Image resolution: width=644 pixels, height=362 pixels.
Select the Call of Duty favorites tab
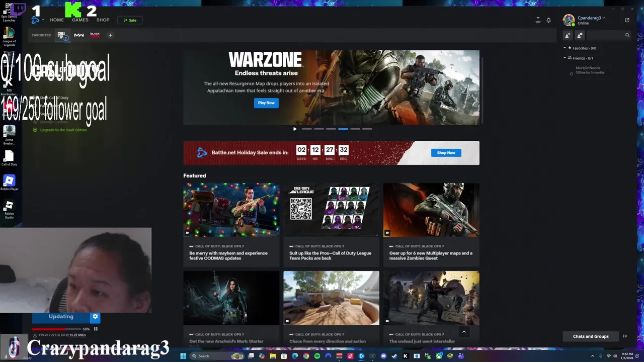click(62, 35)
